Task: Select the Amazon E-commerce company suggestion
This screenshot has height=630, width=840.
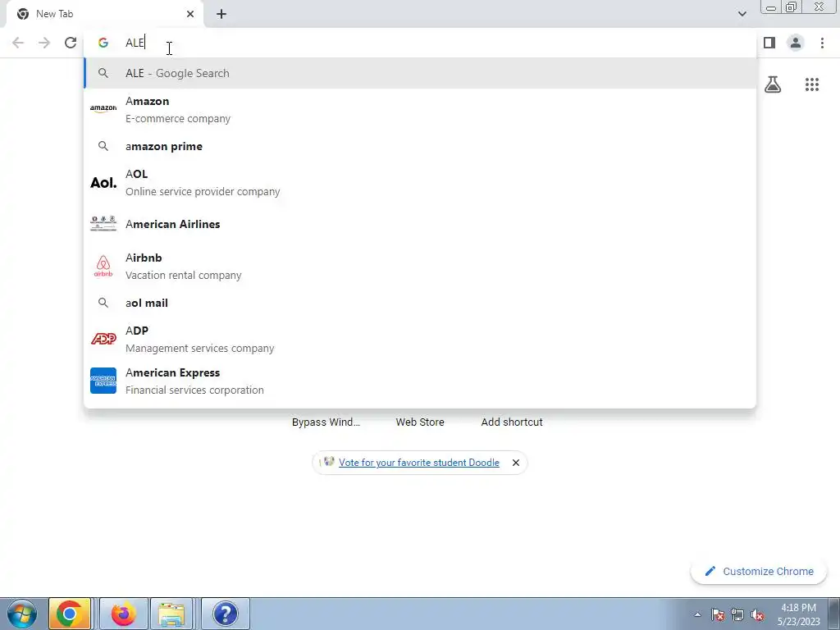Action: click(x=420, y=109)
